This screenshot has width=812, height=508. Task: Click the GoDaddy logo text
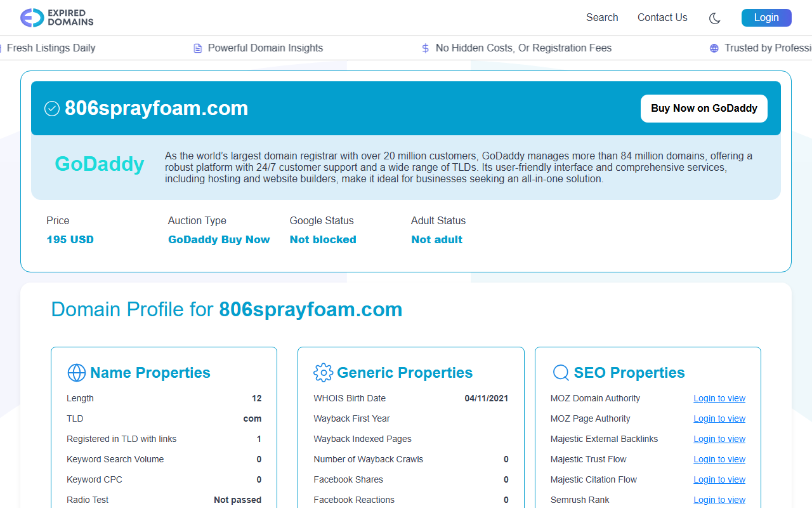(x=100, y=164)
